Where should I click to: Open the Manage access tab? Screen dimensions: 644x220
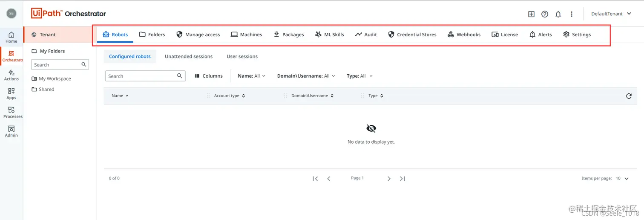(198, 35)
